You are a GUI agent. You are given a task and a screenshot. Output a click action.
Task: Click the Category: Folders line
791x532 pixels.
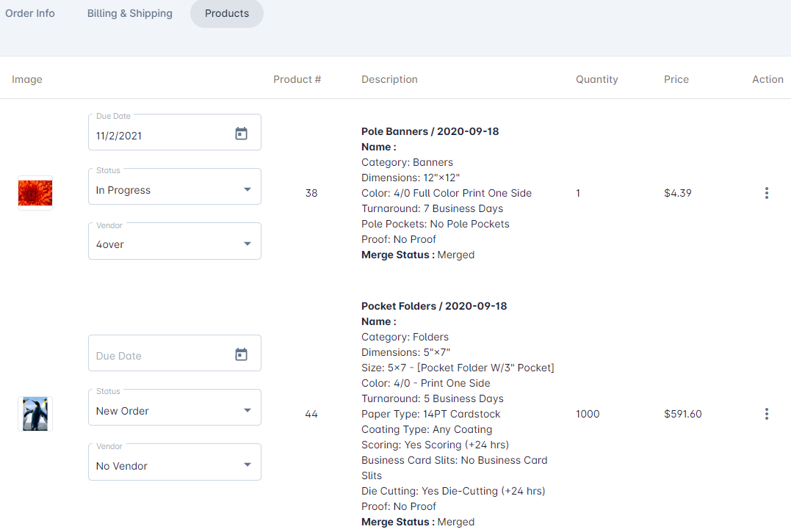pos(405,337)
